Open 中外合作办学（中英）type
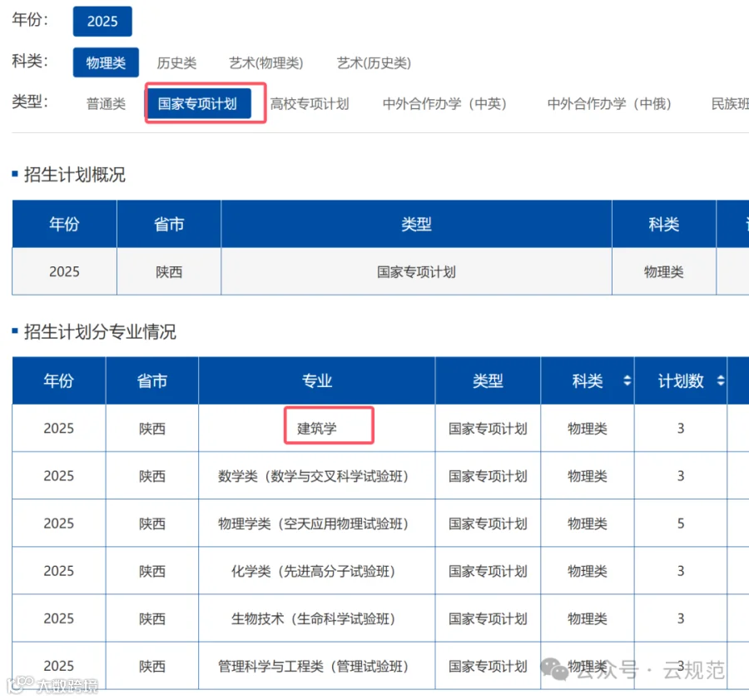The image size is (749, 700). point(444,103)
